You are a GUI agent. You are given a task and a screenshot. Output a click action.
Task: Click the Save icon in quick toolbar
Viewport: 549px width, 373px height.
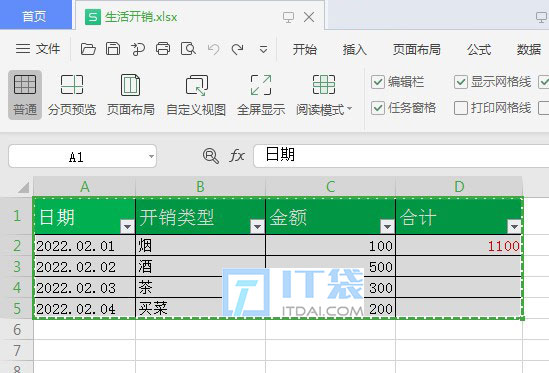click(113, 49)
